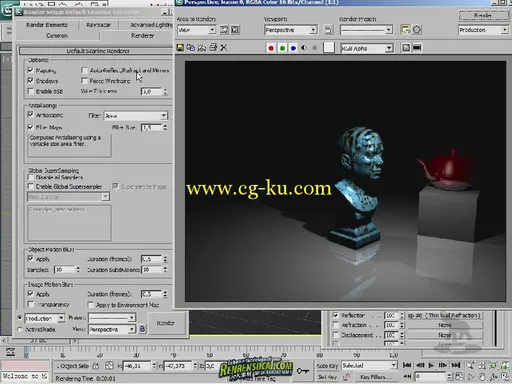
Task: Open the Viewport dropdown in the render window
Action: pos(291,30)
